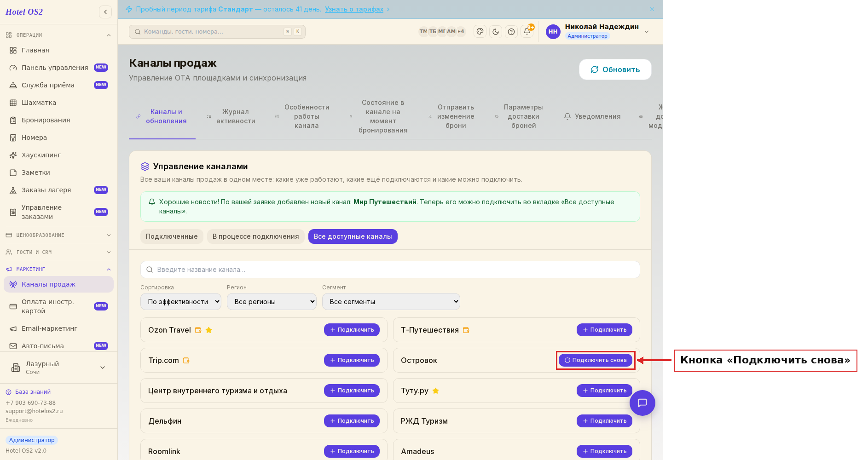The image size is (868, 460).
Task: Collapse sidebar with chevron button
Action: (x=105, y=12)
